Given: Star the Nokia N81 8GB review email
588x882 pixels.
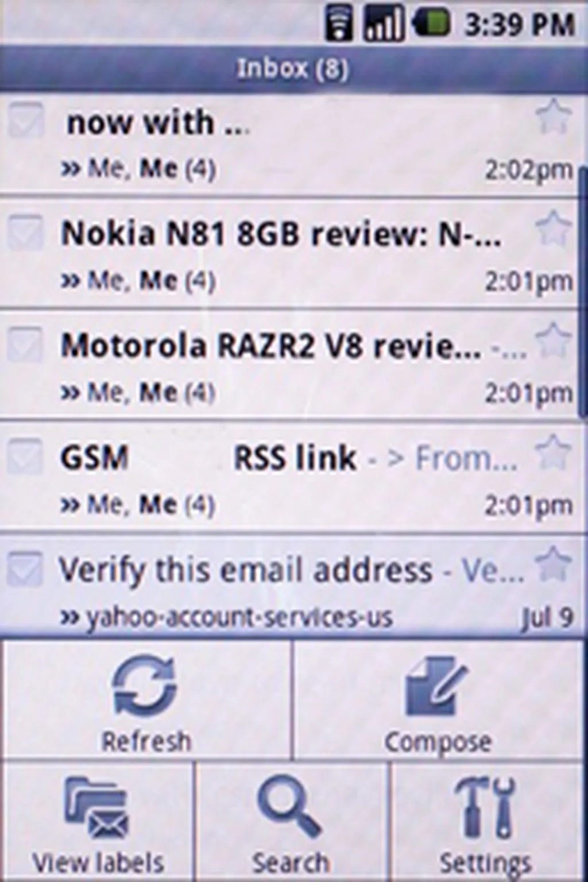Looking at the screenshot, I should point(553,229).
